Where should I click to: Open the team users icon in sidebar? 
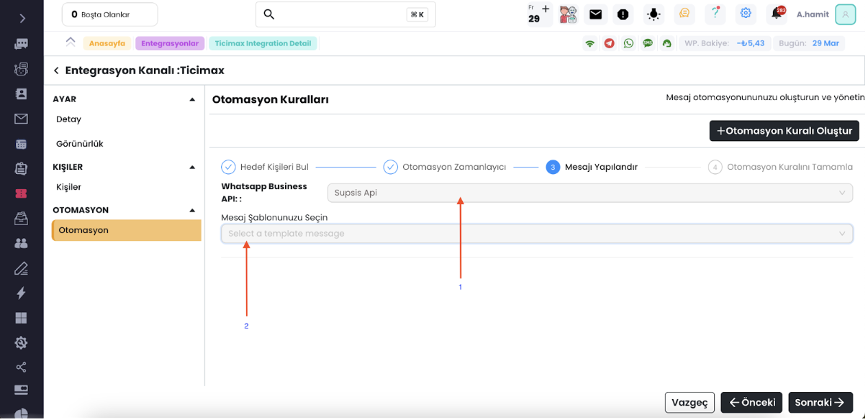tap(21, 243)
